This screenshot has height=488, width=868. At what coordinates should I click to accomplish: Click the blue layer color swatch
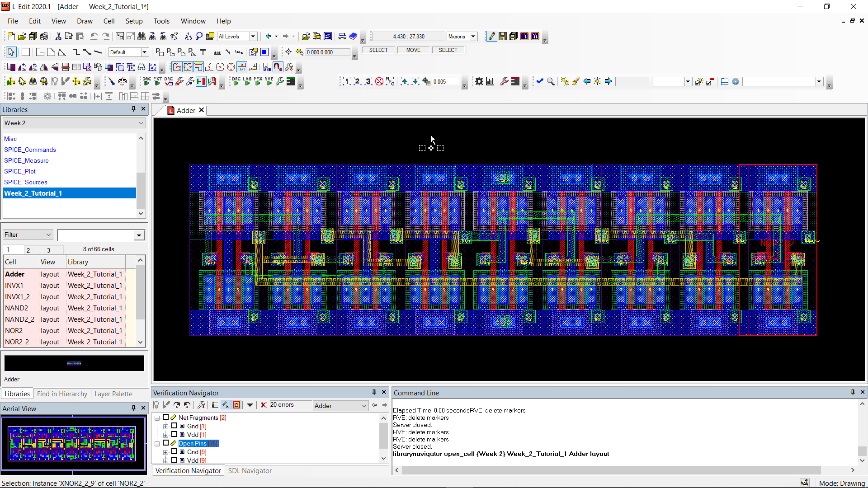click(264, 52)
